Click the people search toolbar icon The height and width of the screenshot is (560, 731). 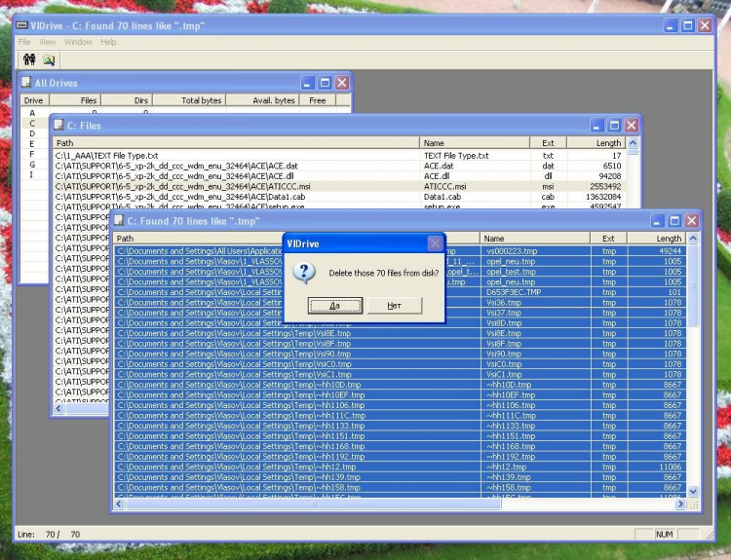29,59
